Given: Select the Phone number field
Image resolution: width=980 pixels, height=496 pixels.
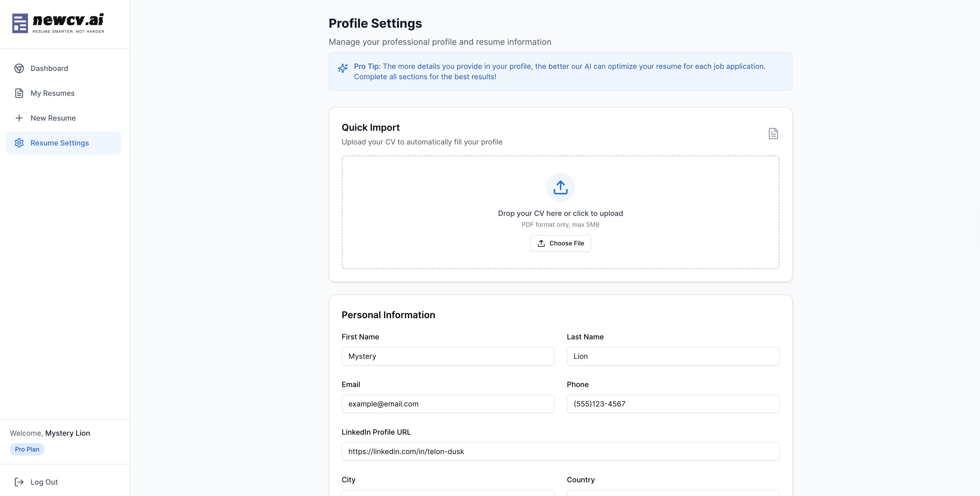Looking at the screenshot, I should [x=672, y=404].
